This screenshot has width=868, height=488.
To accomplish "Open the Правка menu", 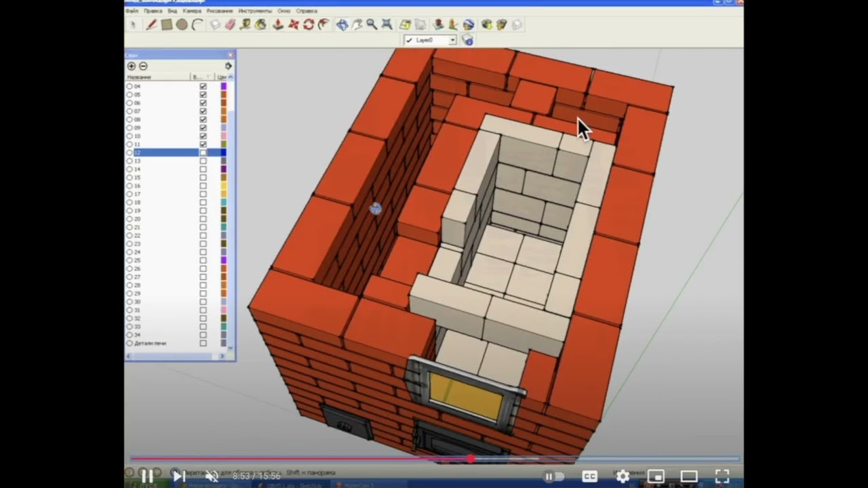I will 153,11.
